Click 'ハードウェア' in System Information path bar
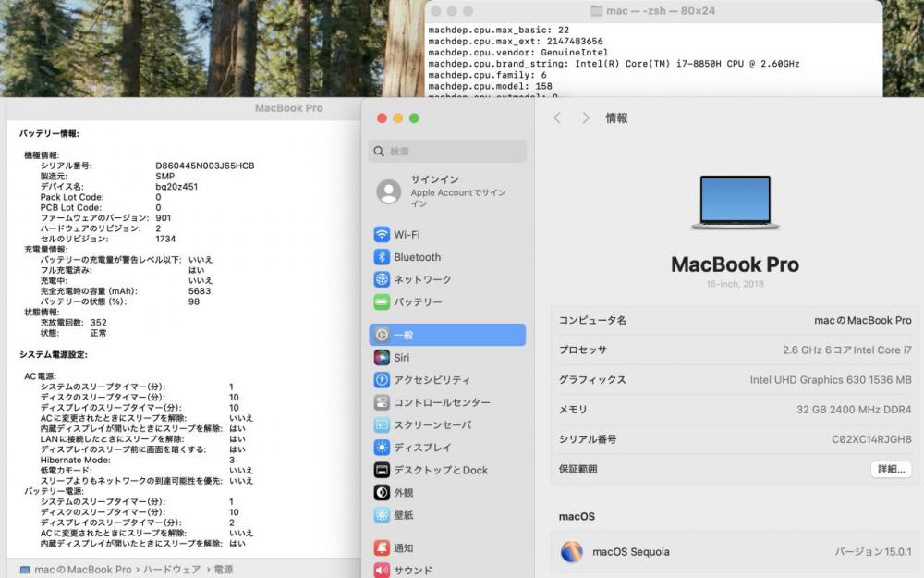This screenshot has height=578, width=924. click(x=172, y=570)
